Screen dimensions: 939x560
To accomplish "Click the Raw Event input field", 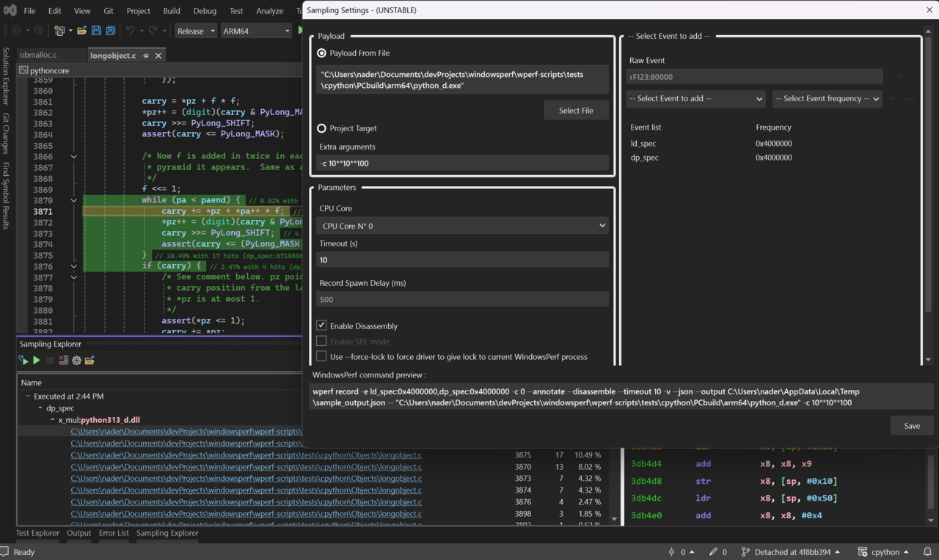I will [x=754, y=76].
